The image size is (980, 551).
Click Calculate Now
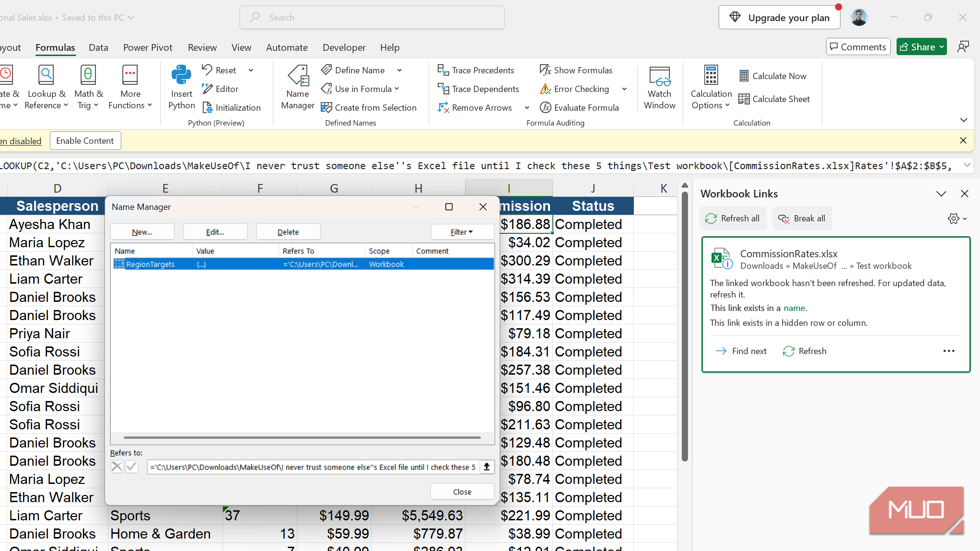coord(773,76)
